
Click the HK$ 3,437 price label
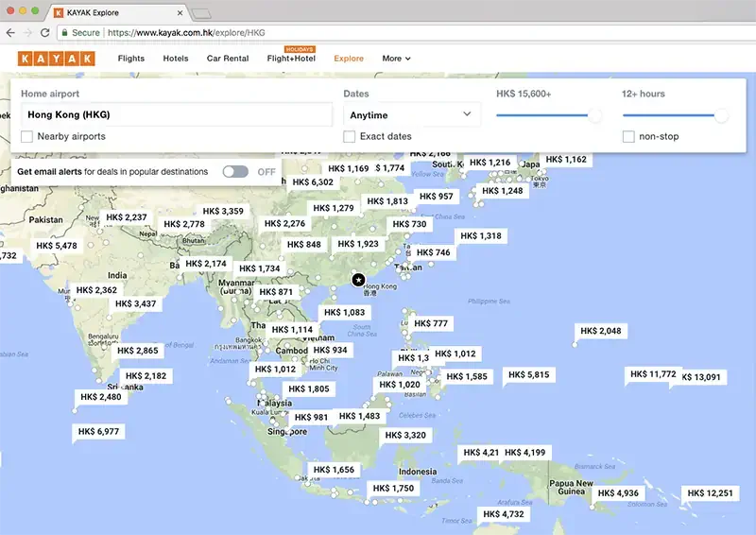[135, 304]
